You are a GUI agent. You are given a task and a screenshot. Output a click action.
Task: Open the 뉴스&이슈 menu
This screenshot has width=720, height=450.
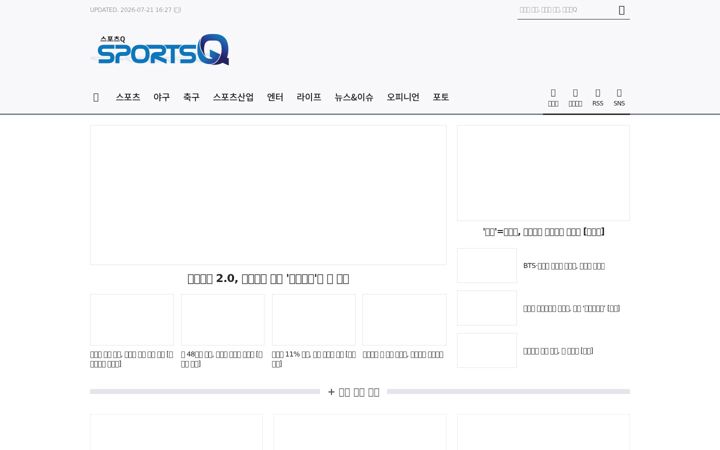point(354,97)
